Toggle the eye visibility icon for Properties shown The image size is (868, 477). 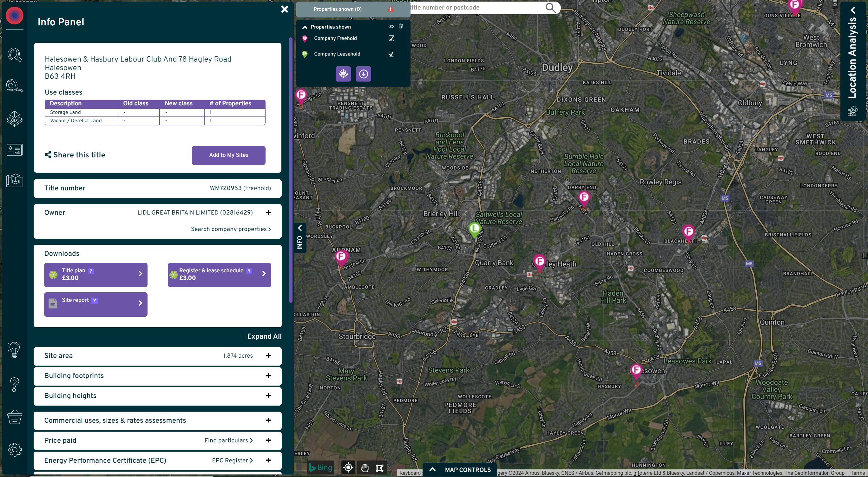coord(391,27)
